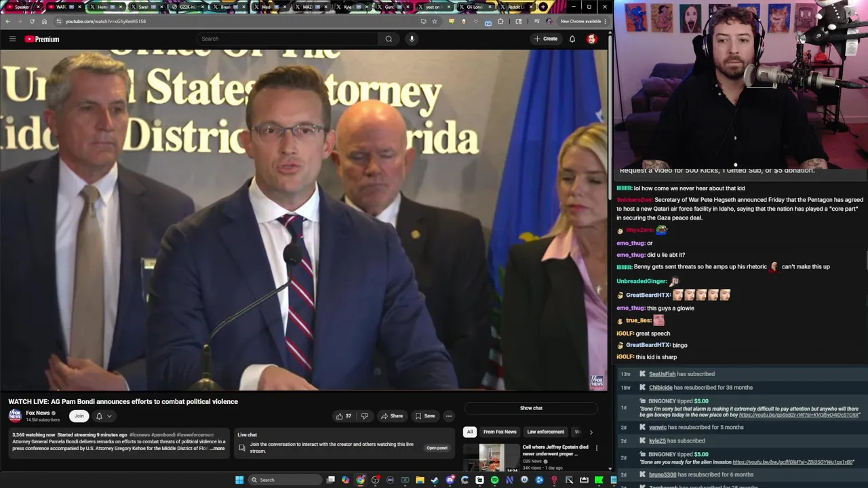Image resolution: width=868 pixels, height=488 pixels.
Task: Switch to the Reddit browser tab
Action: point(515,7)
